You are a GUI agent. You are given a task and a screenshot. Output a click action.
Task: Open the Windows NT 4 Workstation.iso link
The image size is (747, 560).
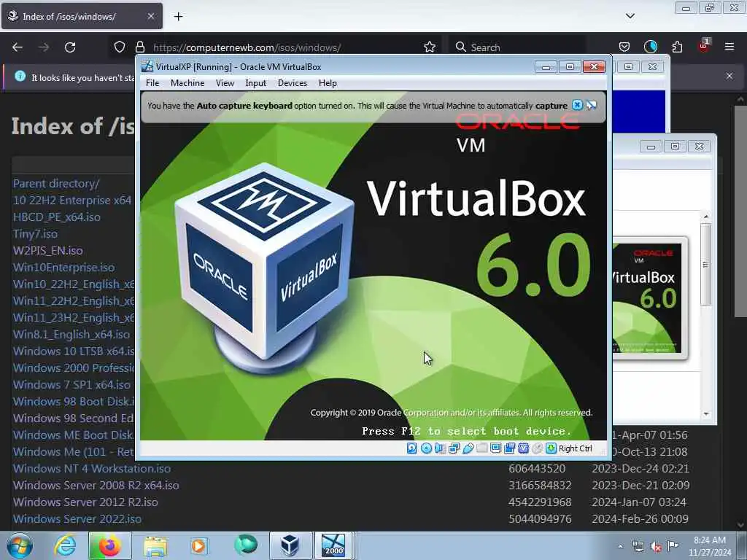(x=91, y=469)
